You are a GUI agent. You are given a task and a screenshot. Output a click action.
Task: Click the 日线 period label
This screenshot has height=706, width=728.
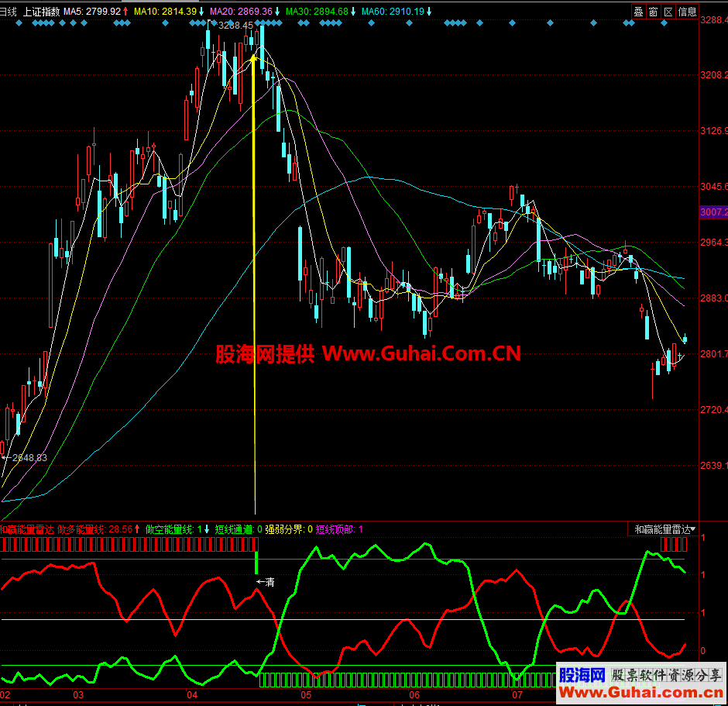point(8,12)
